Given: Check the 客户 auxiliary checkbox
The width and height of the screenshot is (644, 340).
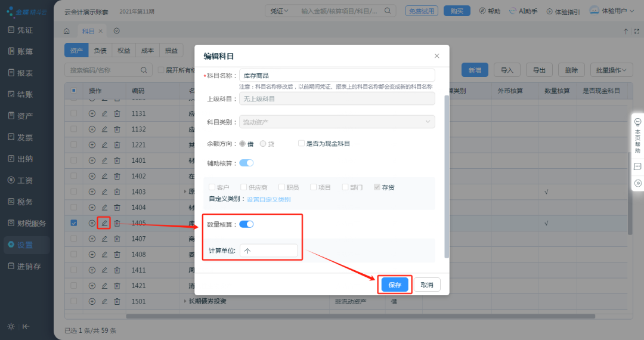Looking at the screenshot, I should 212,187.
